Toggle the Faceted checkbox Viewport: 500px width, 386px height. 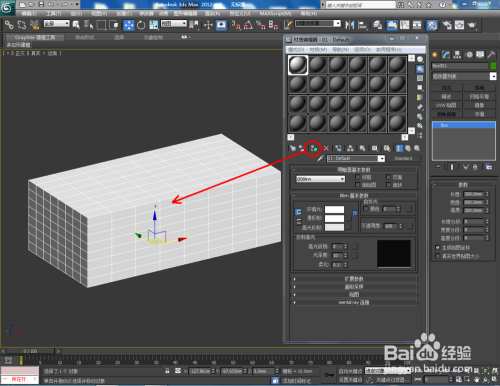[388, 185]
